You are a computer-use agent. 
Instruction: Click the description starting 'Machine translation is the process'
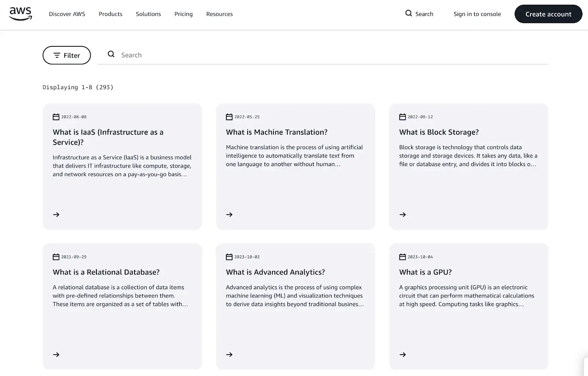(294, 155)
